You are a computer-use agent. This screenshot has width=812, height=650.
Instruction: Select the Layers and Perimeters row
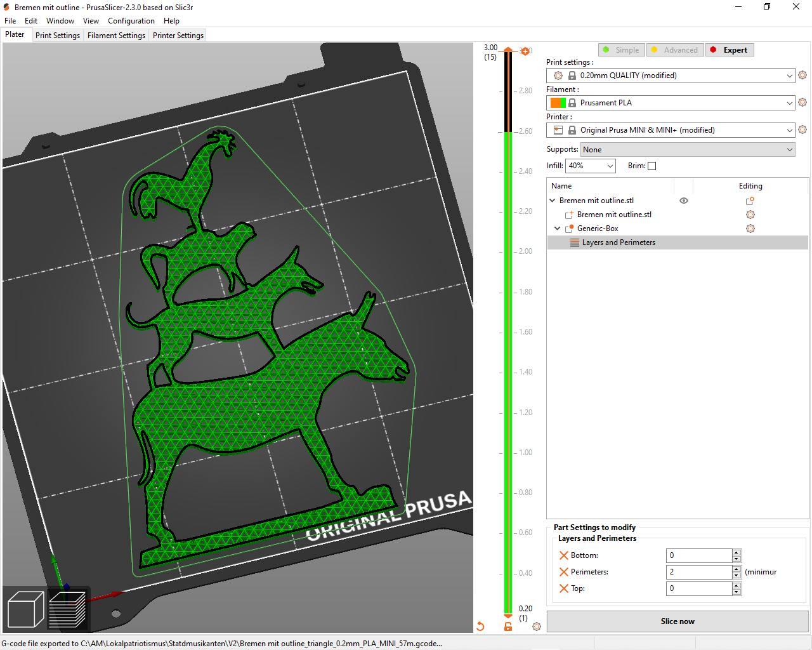click(x=678, y=242)
